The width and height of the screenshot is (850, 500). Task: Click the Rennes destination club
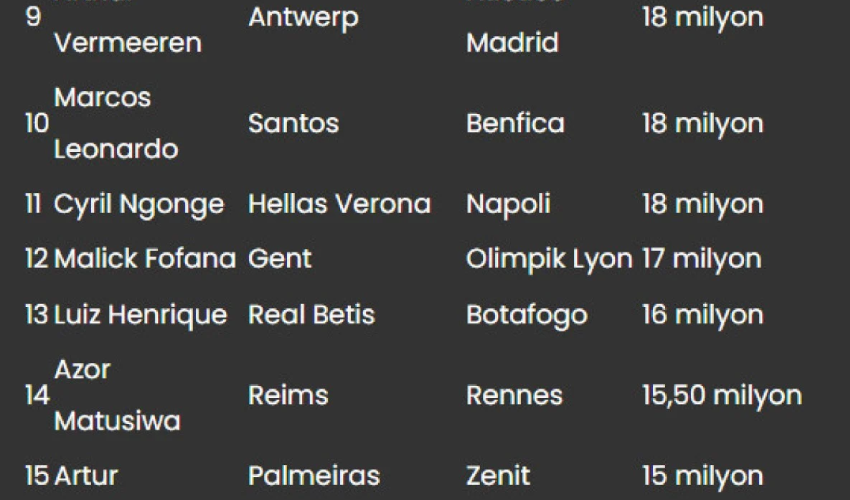514,395
